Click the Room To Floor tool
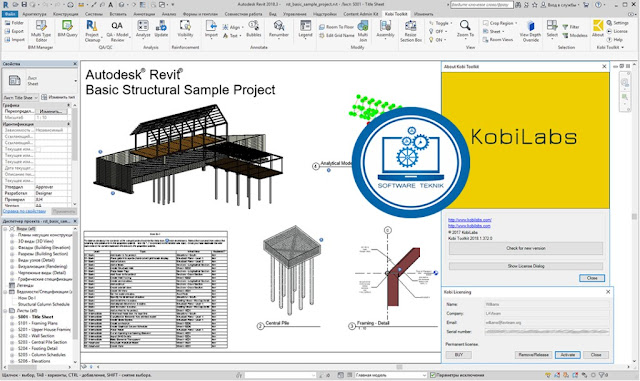 [x=336, y=27]
